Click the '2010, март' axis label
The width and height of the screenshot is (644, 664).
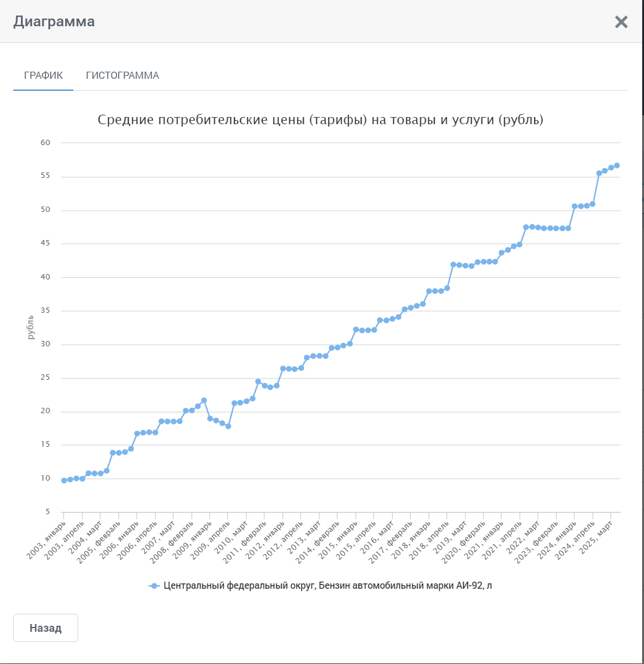[x=230, y=537]
